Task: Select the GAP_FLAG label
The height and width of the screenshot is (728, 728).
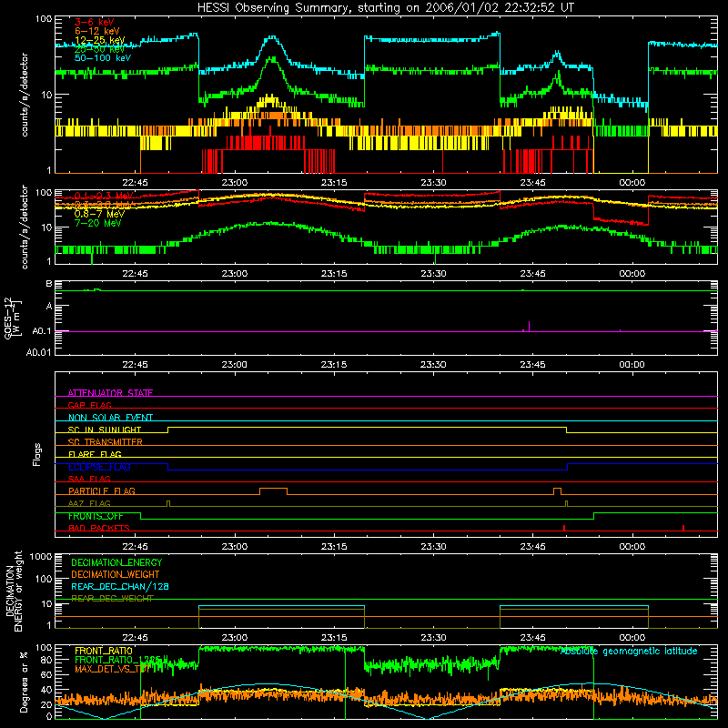Action: click(x=89, y=405)
